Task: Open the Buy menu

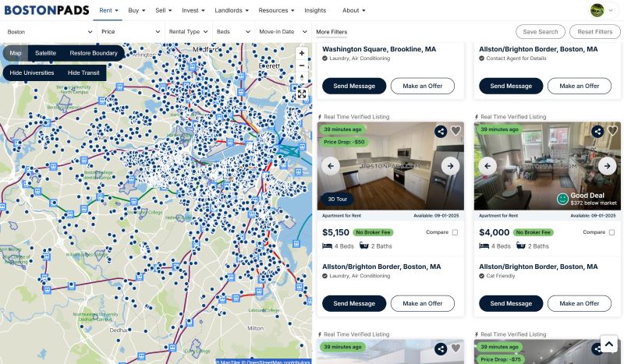Action: [136, 10]
